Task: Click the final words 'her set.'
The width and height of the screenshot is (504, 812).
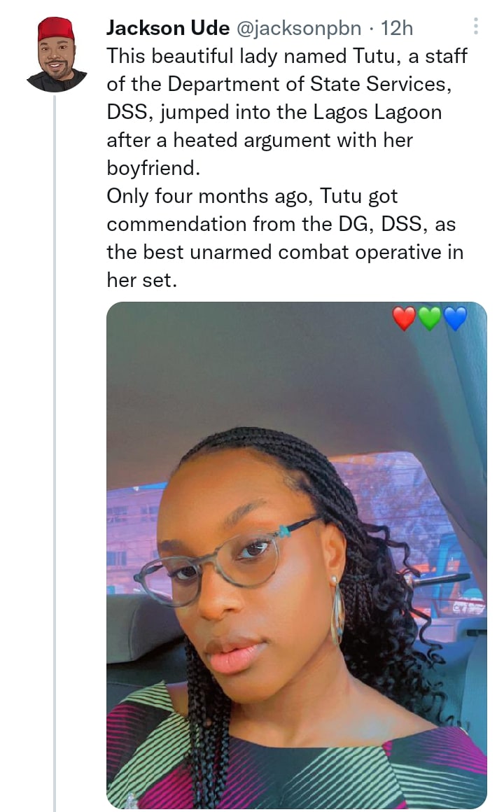Action: [x=142, y=279]
